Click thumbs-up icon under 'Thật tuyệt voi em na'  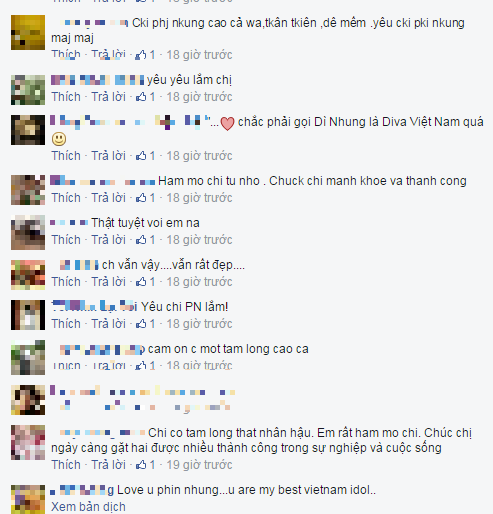coord(141,240)
